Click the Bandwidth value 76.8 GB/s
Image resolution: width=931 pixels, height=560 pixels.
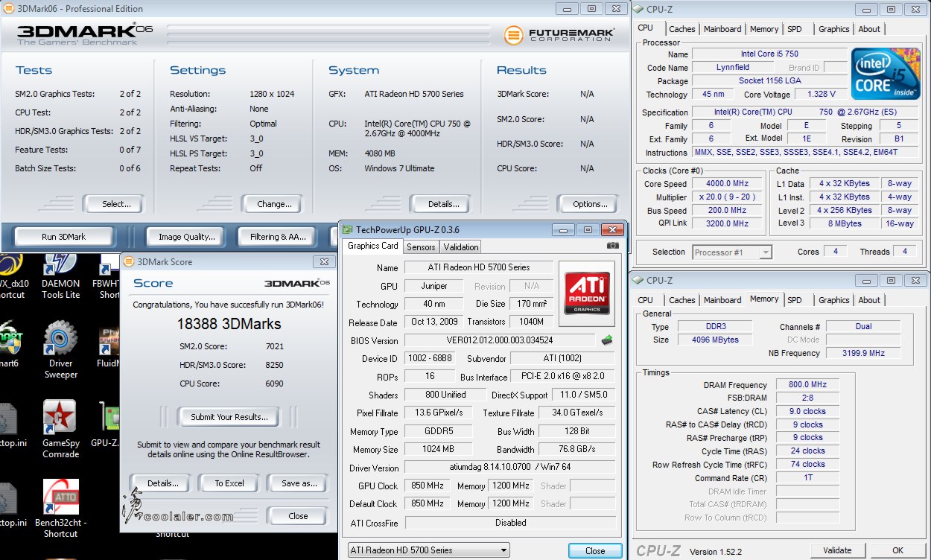[x=577, y=450]
